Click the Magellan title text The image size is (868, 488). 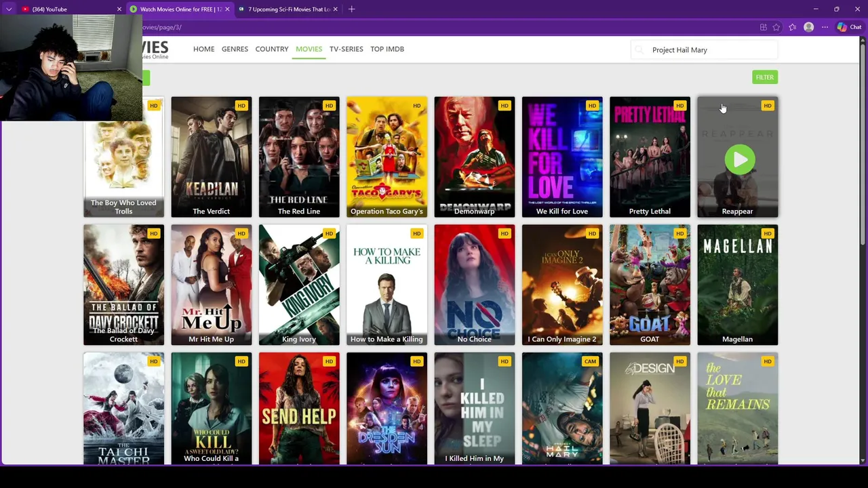[x=737, y=339]
